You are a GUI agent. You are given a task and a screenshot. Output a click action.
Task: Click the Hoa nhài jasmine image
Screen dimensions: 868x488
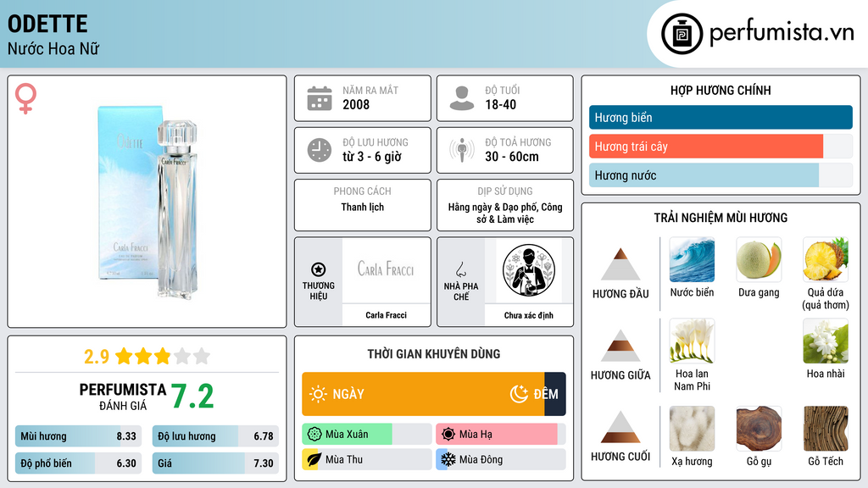(826, 341)
